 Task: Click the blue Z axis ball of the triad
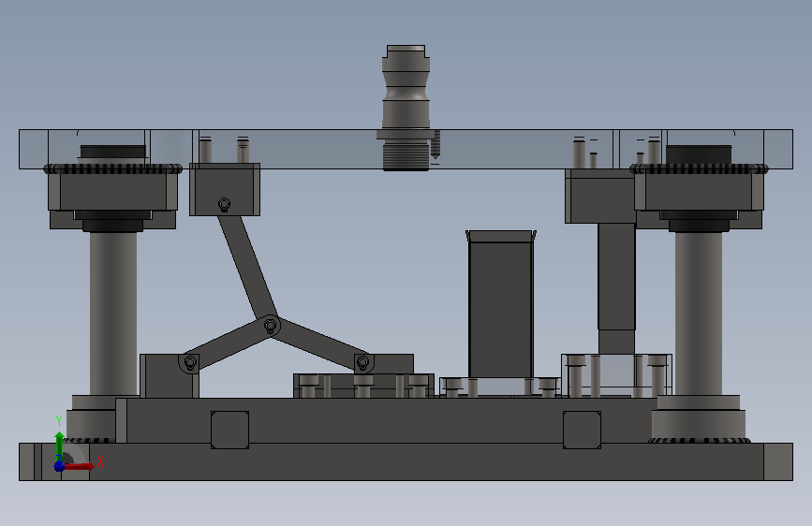[60, 466]
